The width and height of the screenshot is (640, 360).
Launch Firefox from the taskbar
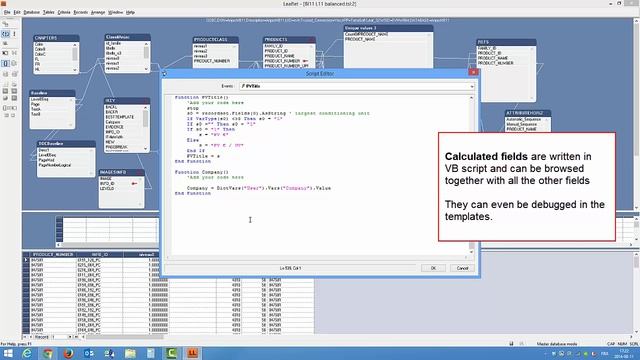(x=69, y=353)
